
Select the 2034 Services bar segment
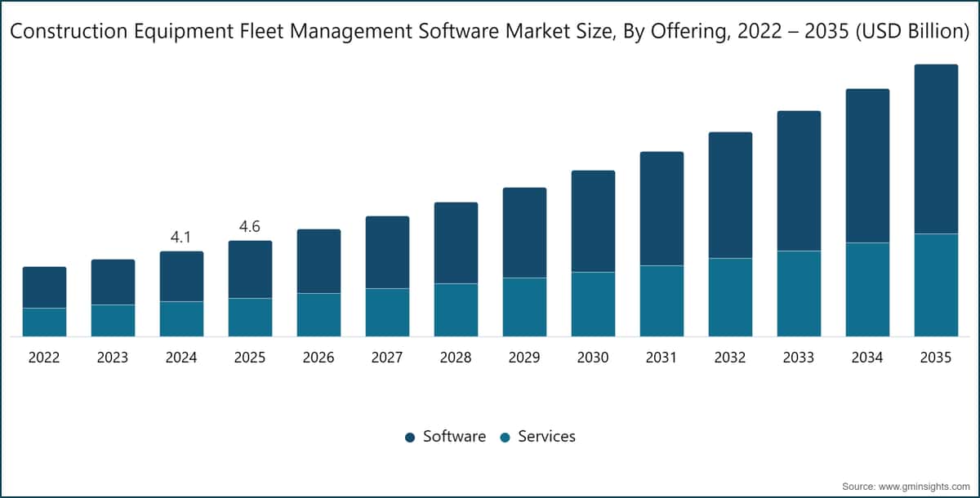point(867,290)
